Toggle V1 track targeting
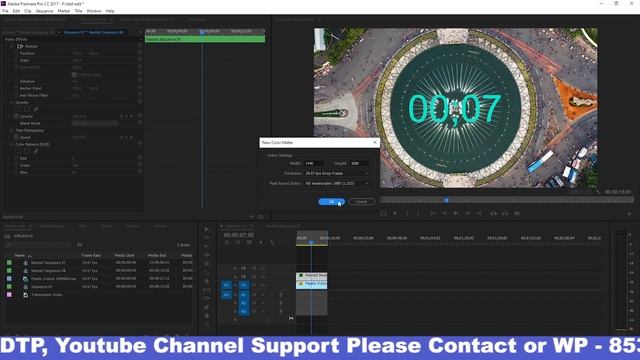Screen dimensions: 640x360 click(244, 285)
